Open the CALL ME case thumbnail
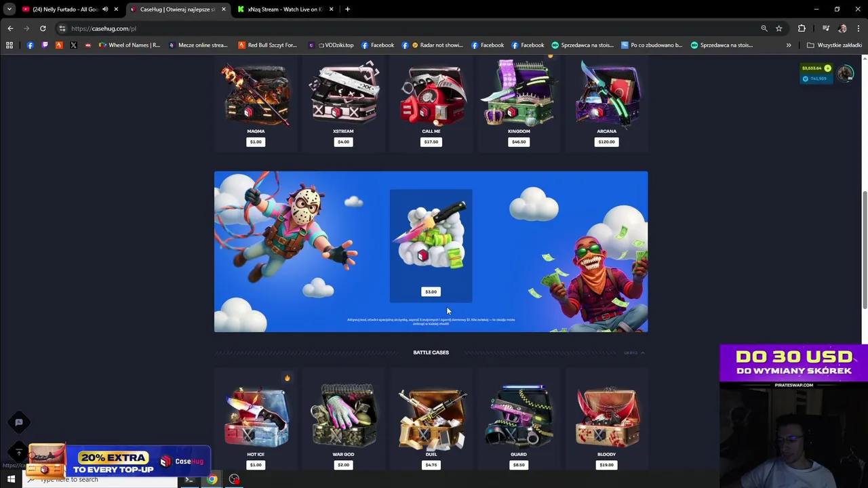Image resolution: width=868 pixels, height=488 pixels. (431, 94)
